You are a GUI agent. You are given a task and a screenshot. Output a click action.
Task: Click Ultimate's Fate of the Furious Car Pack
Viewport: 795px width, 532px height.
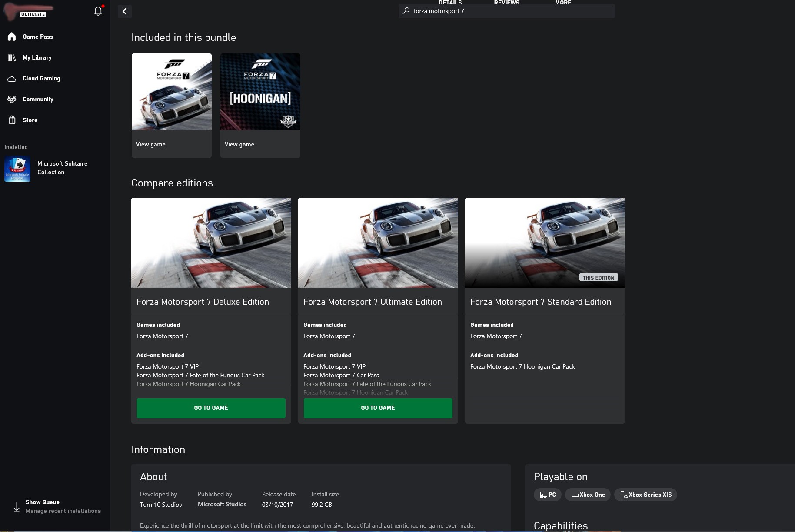[x=367, y=384]
